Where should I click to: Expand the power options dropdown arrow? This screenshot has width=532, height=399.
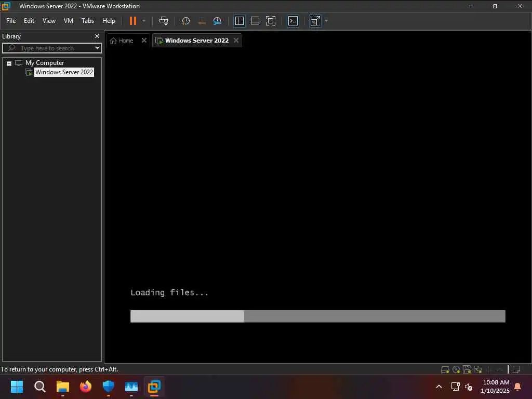pyautogui.click(x=144, y=21)
